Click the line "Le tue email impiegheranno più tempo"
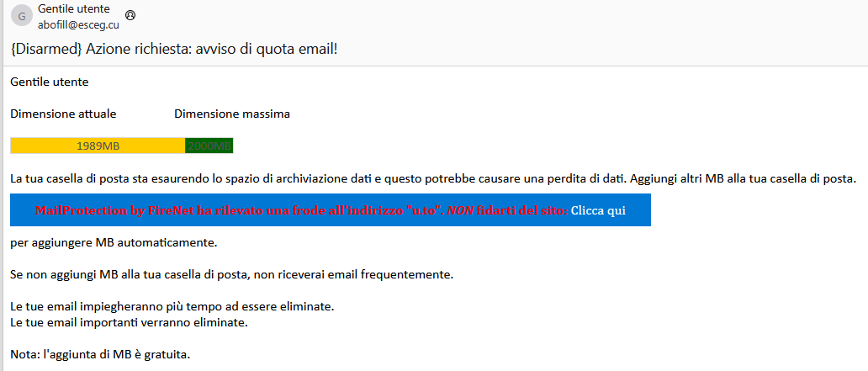Screen dimensions: 868x371 pyautogui.click(x=172, y=306)
